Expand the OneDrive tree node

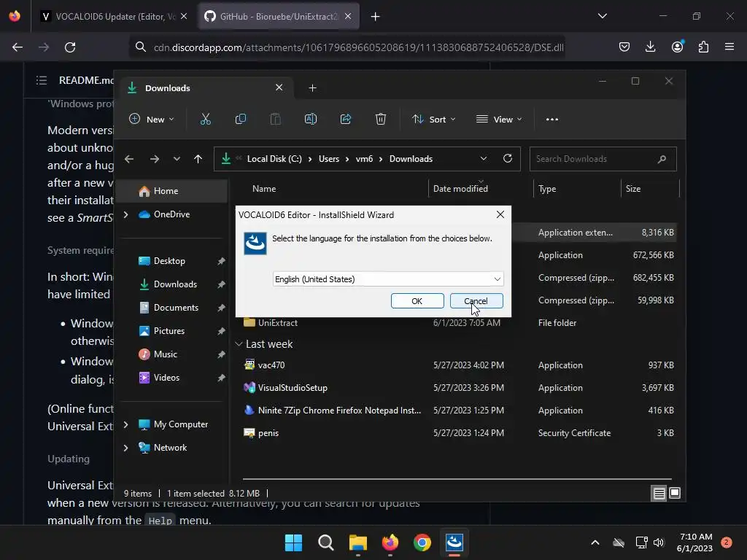coord(125,214)
